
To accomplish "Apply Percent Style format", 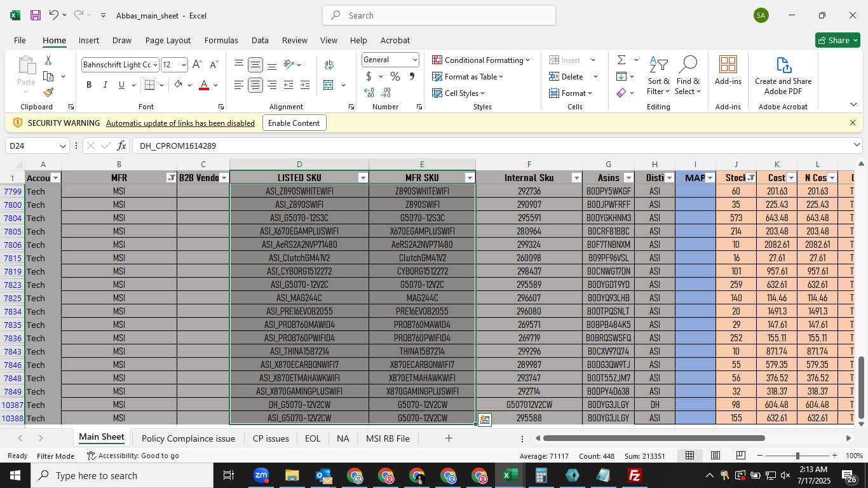I will coord(395,76).
